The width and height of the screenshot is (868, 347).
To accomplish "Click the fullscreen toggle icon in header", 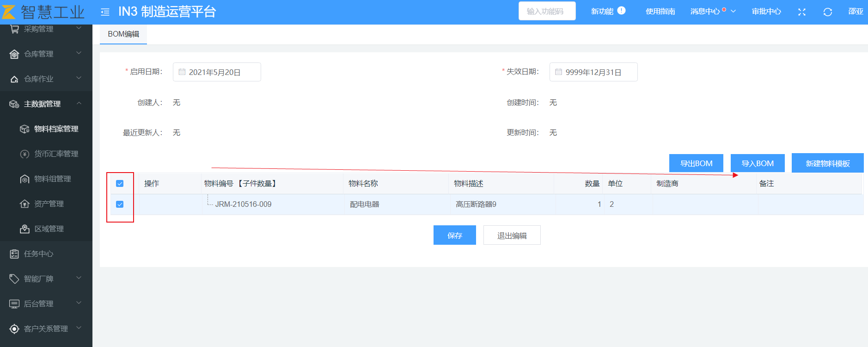I will [x=801, y=12].
